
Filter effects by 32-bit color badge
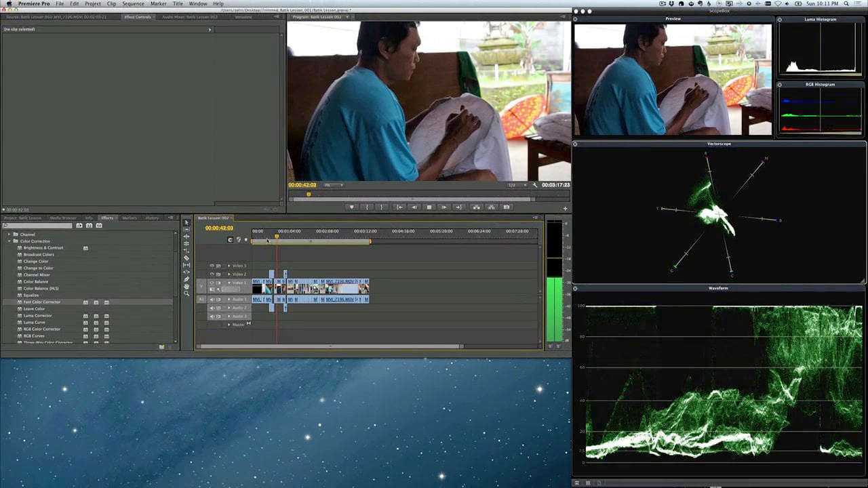click(x=89, y=226)
